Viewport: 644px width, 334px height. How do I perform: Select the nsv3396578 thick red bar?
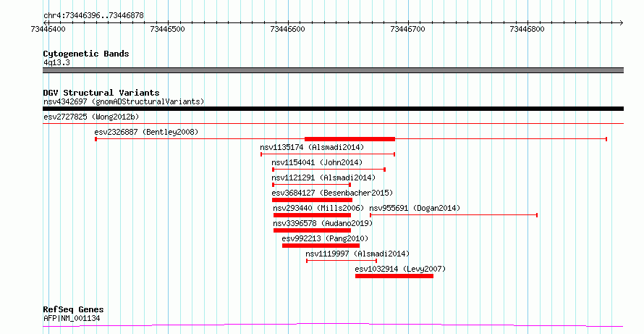pyautogui.click(x=312, y=230)
